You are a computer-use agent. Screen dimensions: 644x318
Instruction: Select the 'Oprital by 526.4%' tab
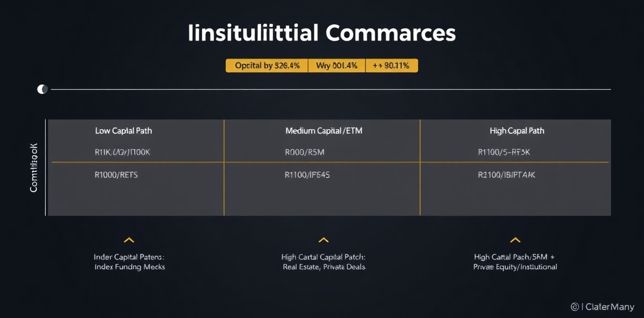pyautogui.click(x=267, y=66)
